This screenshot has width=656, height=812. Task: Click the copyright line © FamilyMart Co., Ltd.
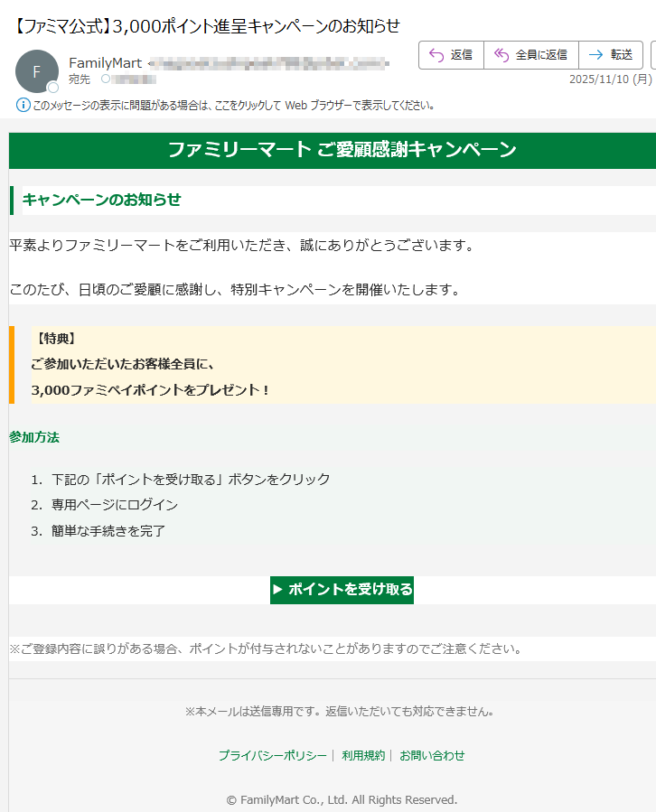coord(342,800)
